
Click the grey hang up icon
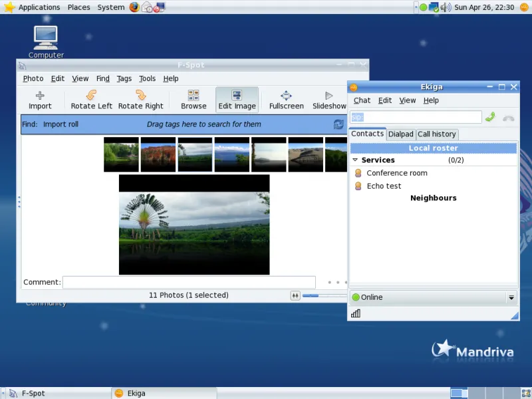pos(509,117)
